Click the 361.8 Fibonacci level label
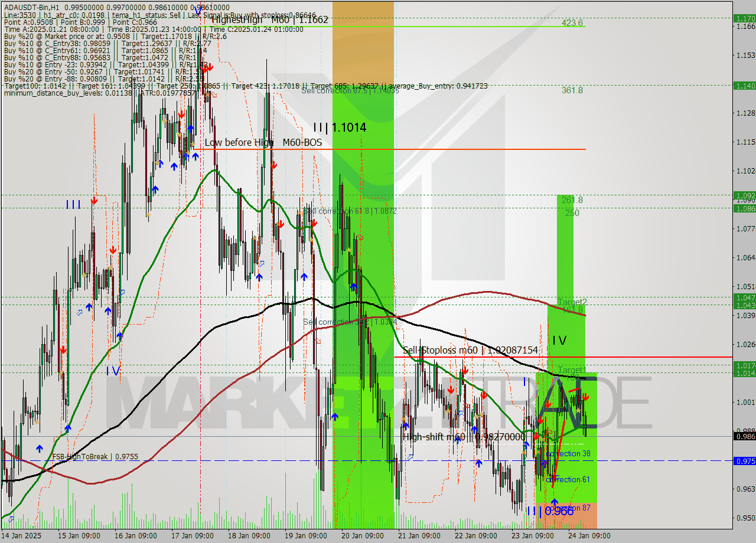 [x=572, y=90]
